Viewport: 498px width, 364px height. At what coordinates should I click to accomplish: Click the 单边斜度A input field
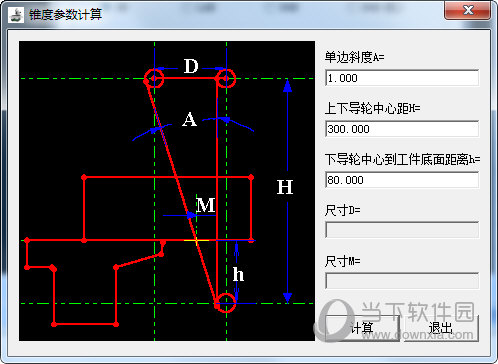click(402, 78)
